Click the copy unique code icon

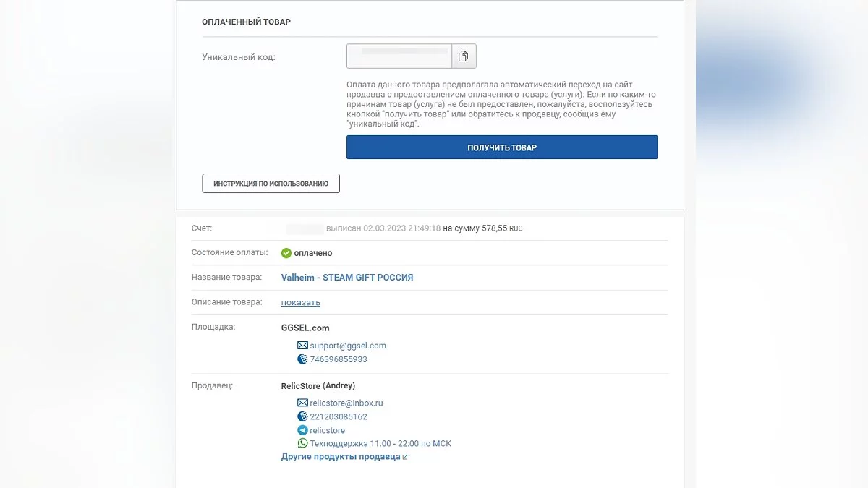click(x=464, y=56)
